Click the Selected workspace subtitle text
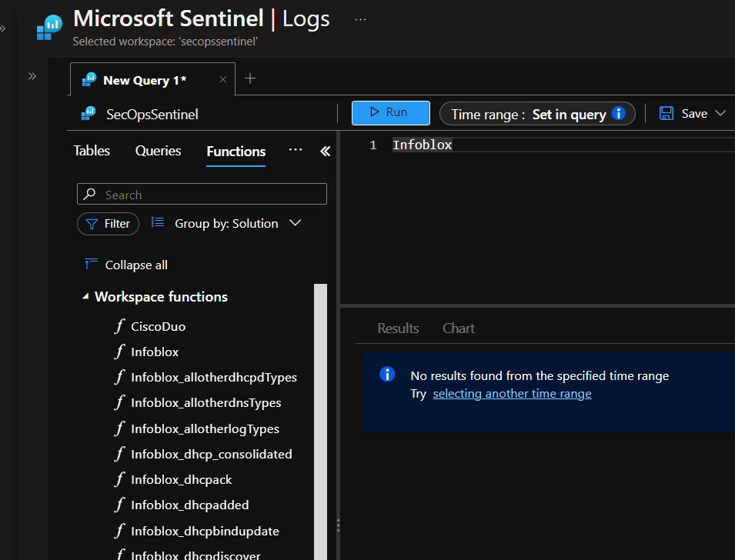The image size is (735, 560). coord(165,42)
